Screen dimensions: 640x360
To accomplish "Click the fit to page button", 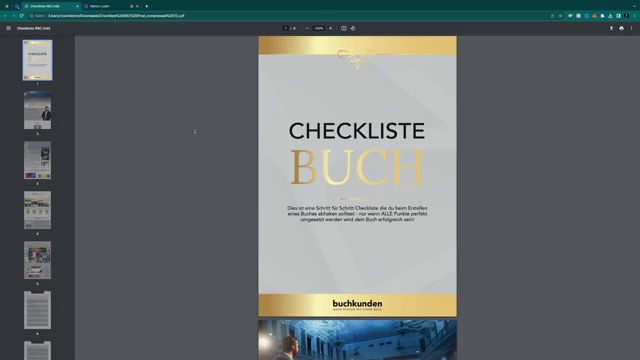I will pyautogui.click(x=344, y=29).
